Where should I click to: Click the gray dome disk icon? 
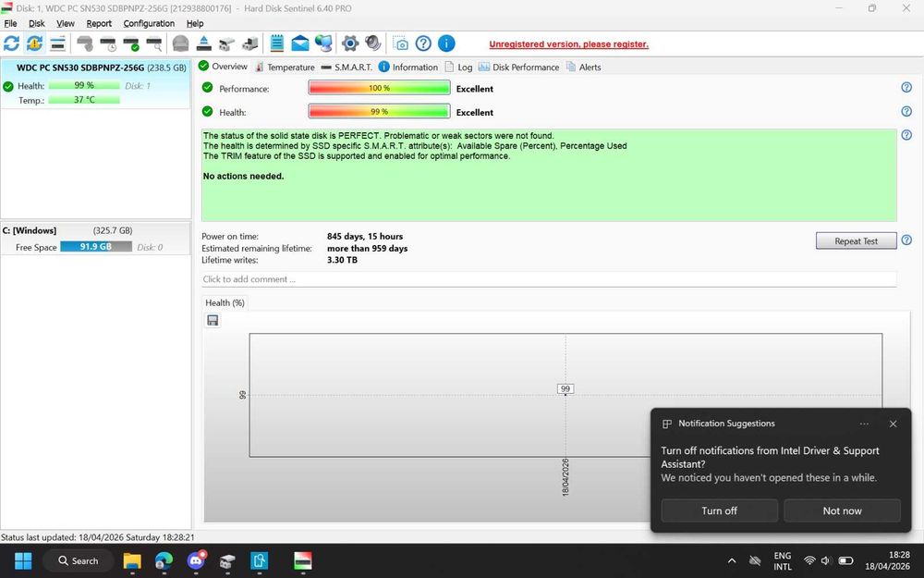180,43
